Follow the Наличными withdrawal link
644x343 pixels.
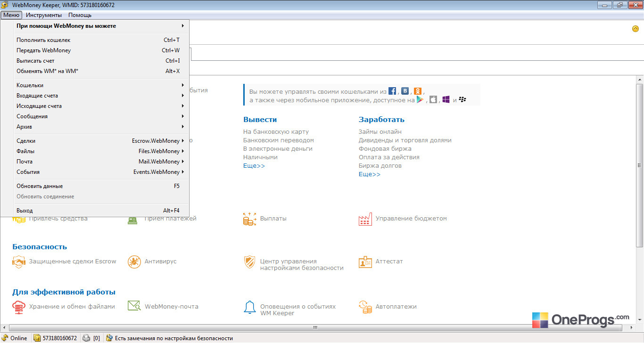[x=260, y=157]
